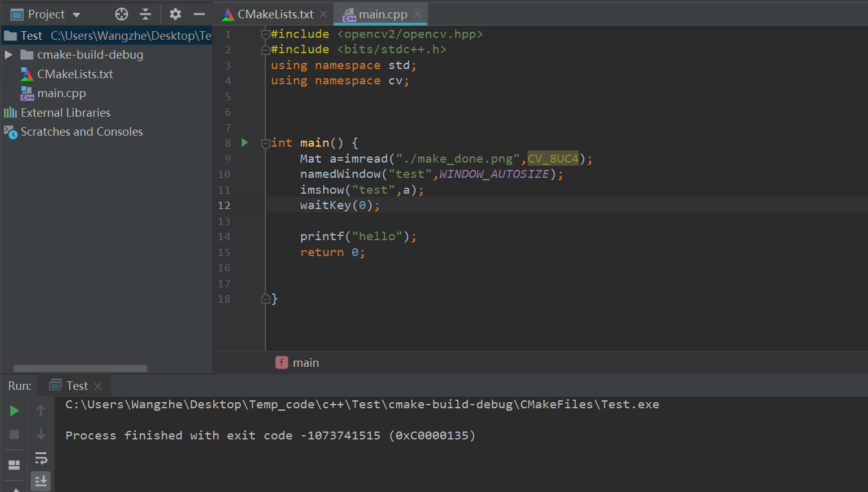The image size is (868, 492).
Task: Run main using the green gutter arrow
Action: (x=244, y=142)
